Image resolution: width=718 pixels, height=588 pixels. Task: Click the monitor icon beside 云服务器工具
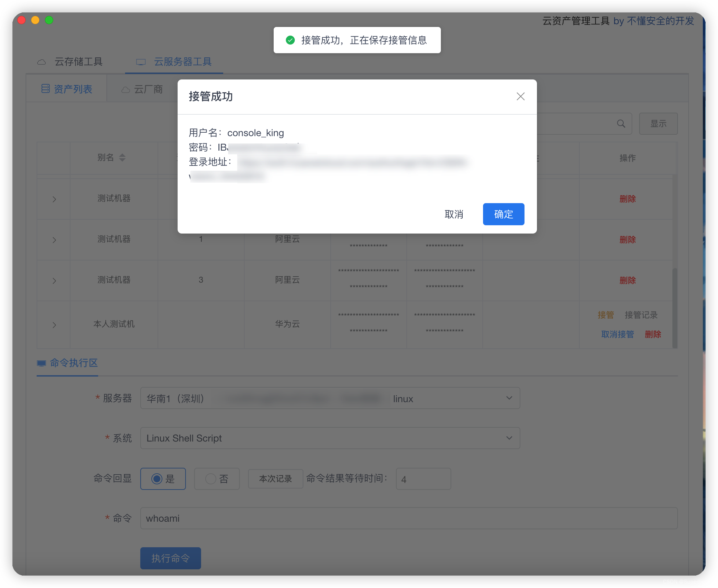point(141,61)
